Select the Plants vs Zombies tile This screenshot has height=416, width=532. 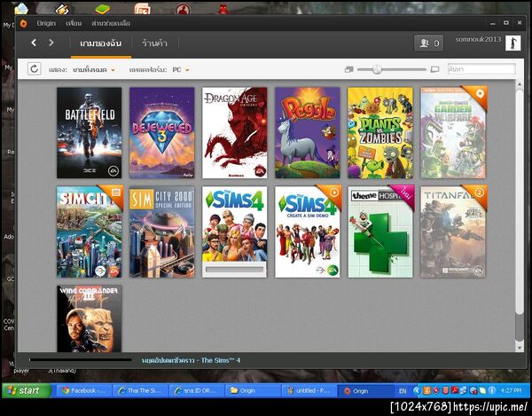(x=380, y=133)
